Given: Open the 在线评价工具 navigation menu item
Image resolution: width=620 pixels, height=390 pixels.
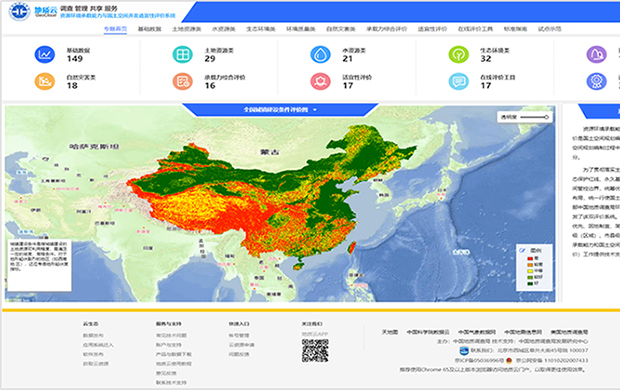Looking at the screenshot, I should [x=475, y=29].
